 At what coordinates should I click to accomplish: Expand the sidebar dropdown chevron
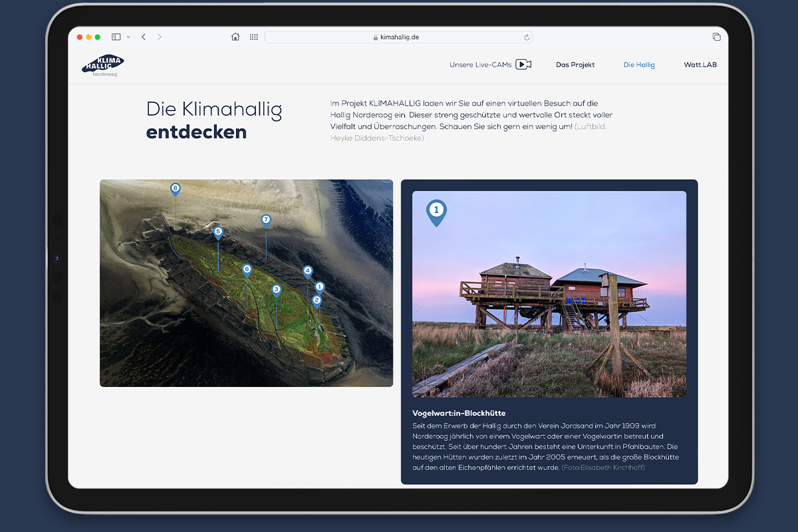[x=128, y=37]
